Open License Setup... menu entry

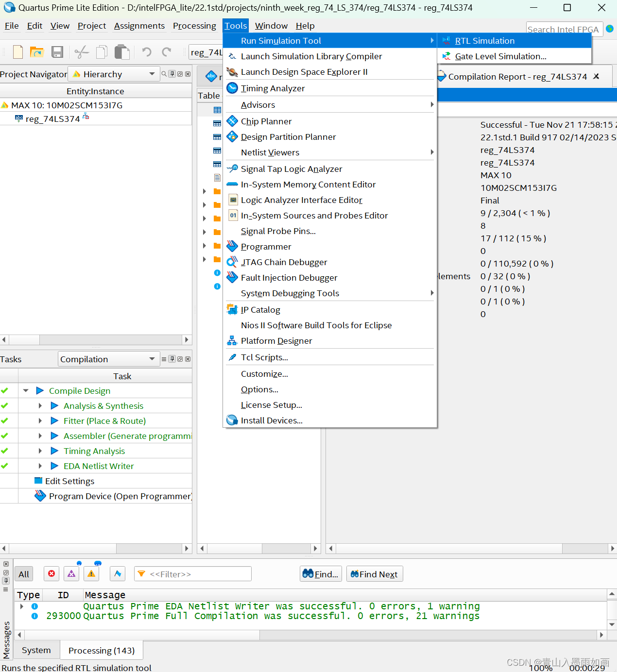pos(272,405)
